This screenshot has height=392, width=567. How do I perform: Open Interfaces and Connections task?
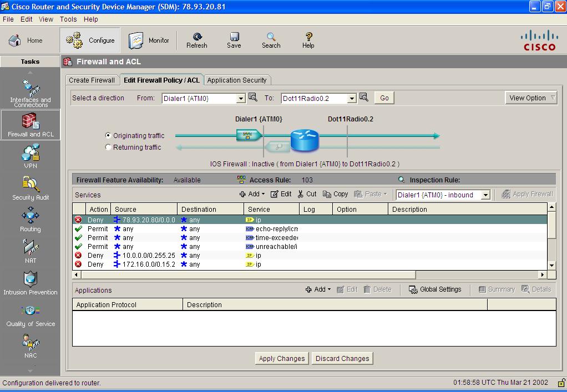tap(31, 93)
